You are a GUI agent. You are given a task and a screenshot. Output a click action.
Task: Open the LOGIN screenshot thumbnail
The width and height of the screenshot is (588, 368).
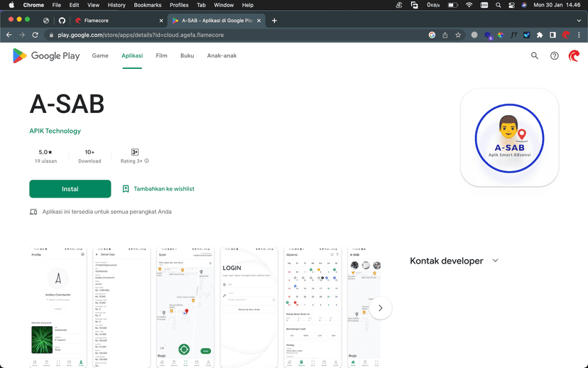(249, 307)
